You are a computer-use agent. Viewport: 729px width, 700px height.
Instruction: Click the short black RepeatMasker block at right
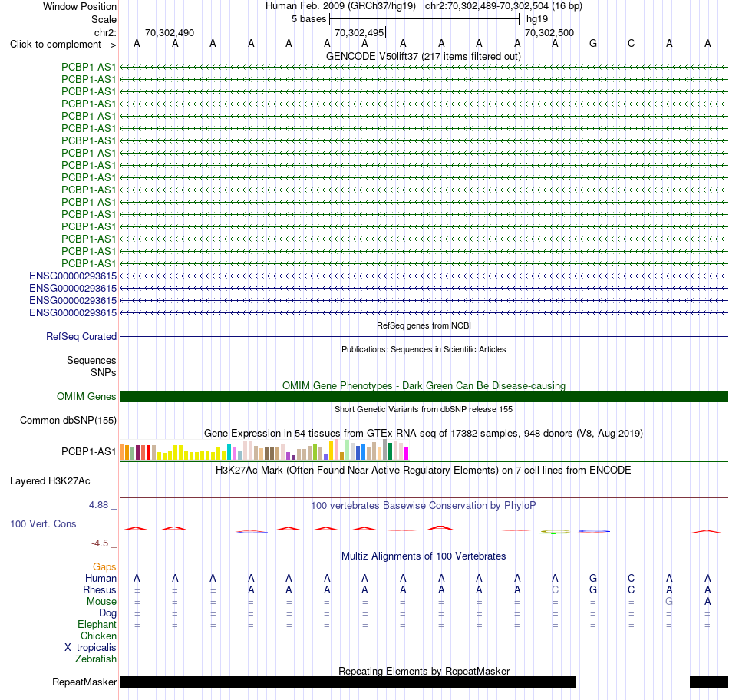coord(708,682)
